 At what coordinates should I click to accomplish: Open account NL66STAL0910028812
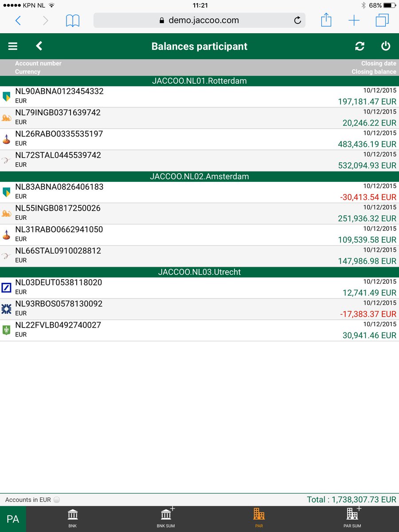click(199, 256)
